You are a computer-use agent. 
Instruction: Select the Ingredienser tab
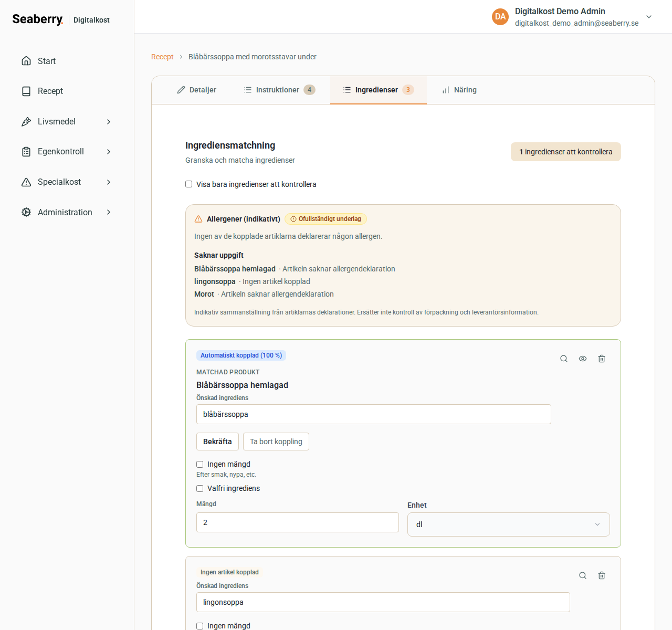tap(379, 90)
